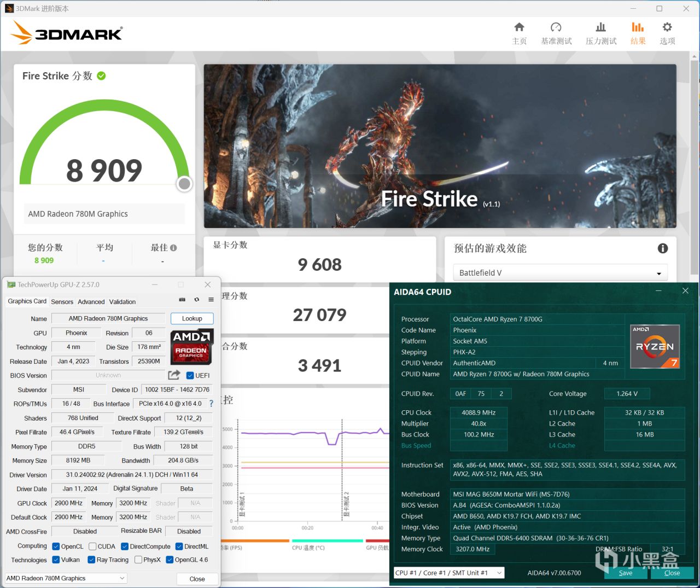This screenshot has width=700, height=588.
Task: Click Device ID field 1002 15BF
Action: click(177, 389)
